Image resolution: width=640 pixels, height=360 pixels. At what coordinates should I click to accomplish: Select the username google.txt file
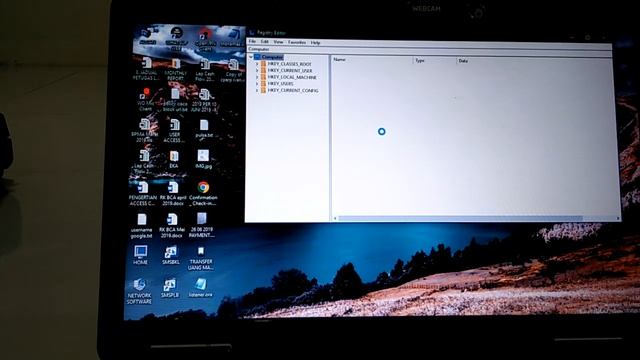141,226
